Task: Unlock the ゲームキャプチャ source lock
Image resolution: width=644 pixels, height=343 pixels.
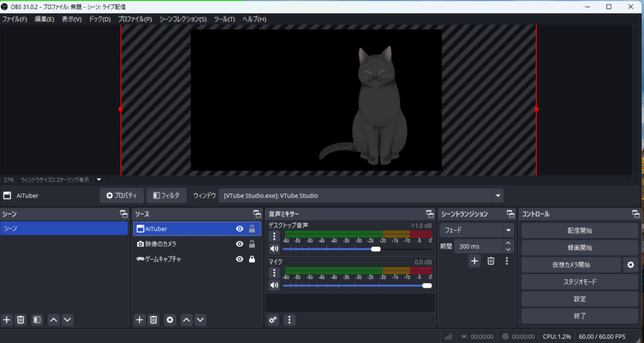Action: 252,259
